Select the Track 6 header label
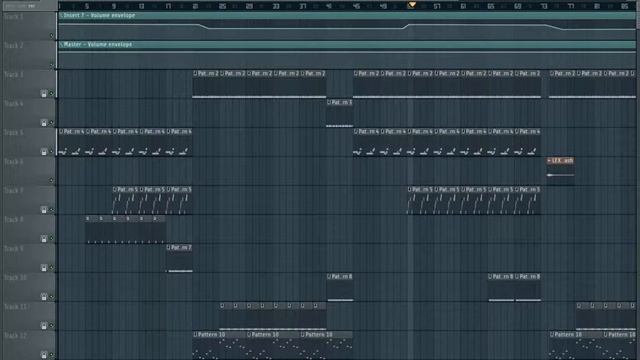640x360 pixels. click(13, 162)
